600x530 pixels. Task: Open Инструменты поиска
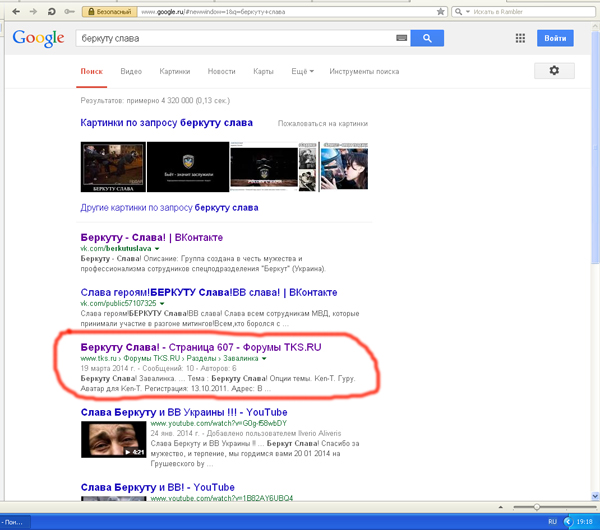click(364, 72)
